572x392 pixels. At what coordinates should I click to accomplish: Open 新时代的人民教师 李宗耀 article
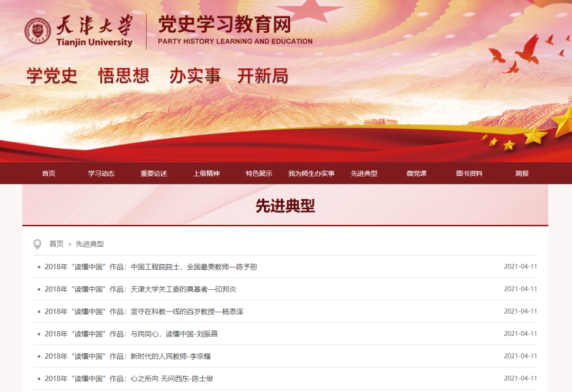(128, 357)
